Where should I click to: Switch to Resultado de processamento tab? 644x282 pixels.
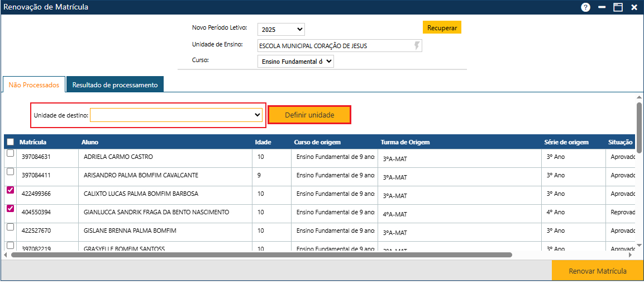pyautogui.click(x=115, y=85)
